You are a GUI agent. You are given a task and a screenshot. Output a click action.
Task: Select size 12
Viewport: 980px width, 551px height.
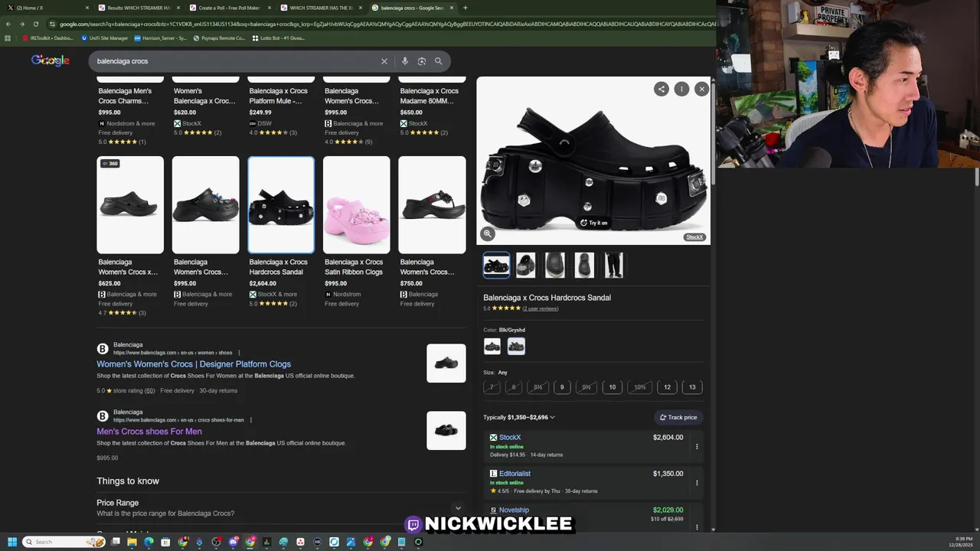click(667, 387)
